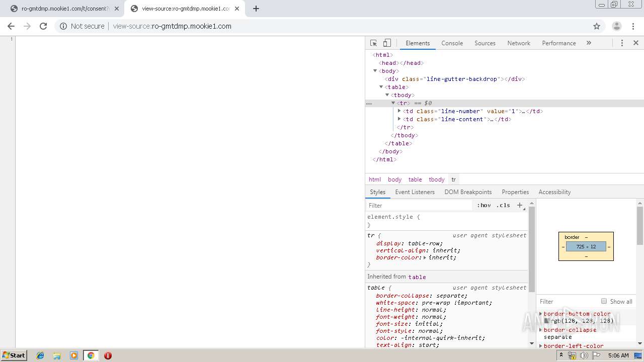Open the Performance tab
The width and height of the screenshot is (644, 362).
[x=558, y=43]
